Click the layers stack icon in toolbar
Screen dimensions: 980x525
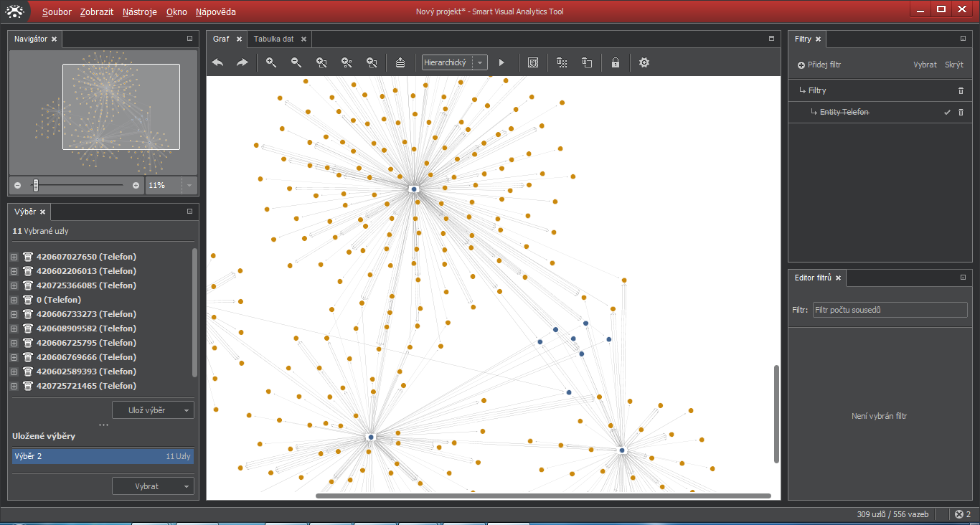coord(400,63)
